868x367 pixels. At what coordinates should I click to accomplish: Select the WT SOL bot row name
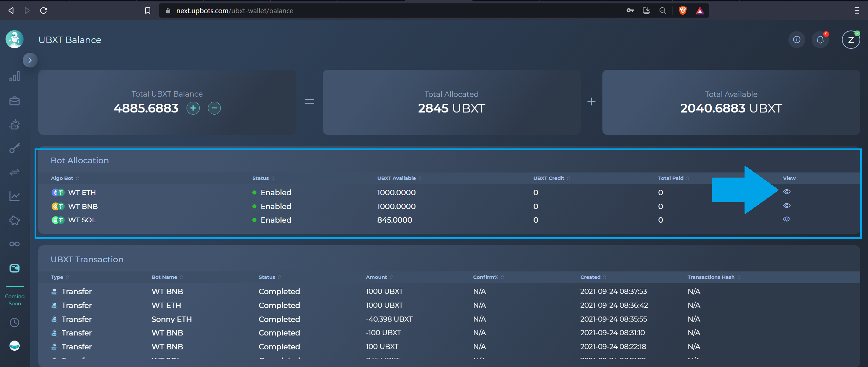(x=82, y=220)
